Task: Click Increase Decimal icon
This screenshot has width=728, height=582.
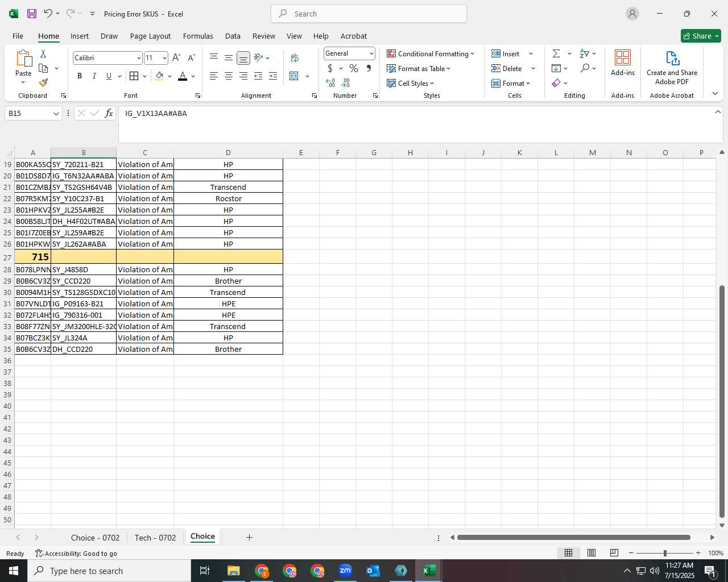Action: coord(330,83)
